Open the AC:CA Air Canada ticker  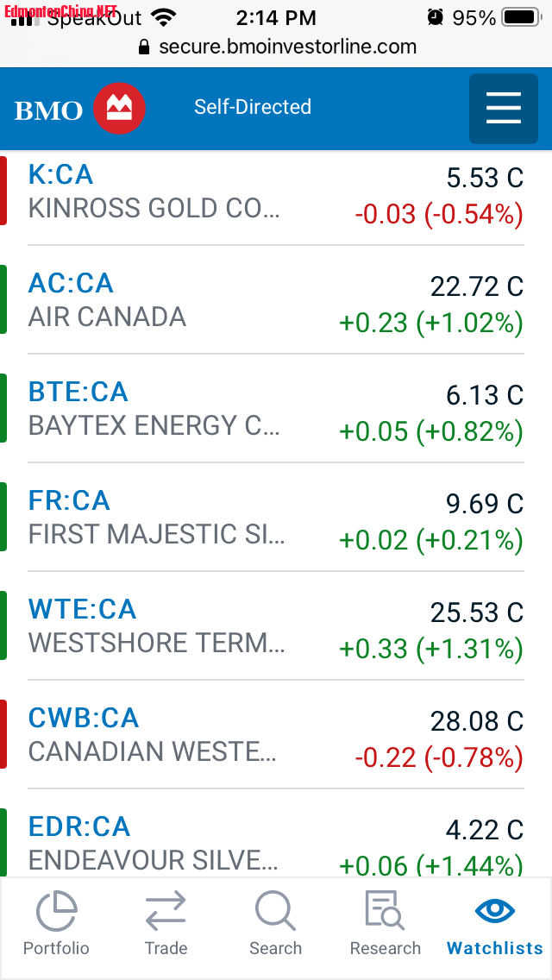tap(71, 283)
